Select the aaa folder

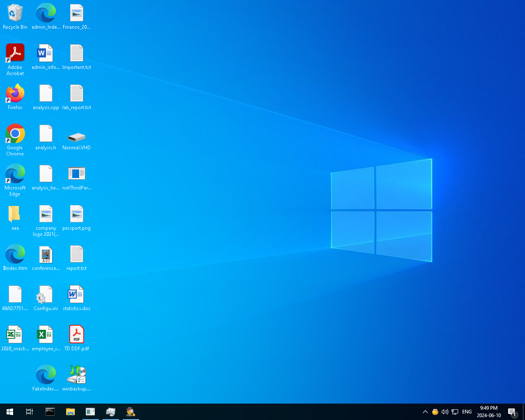[x=15, y=218]
